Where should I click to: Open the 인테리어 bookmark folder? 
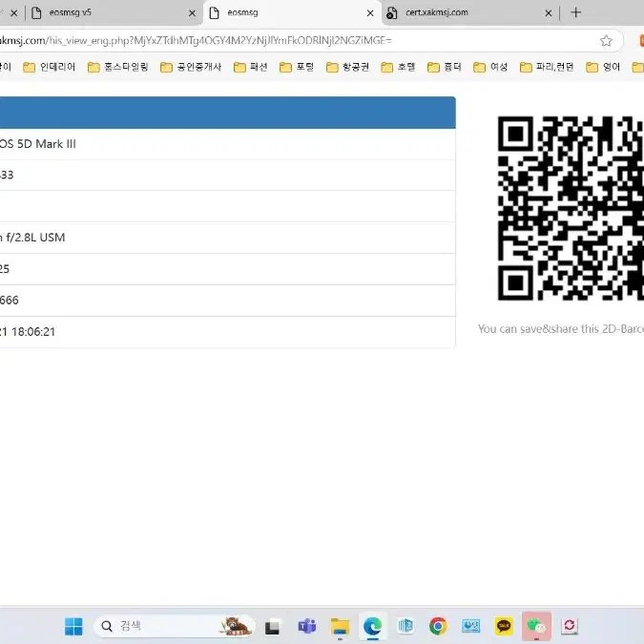pyautogui.click(x=50, y=67)
